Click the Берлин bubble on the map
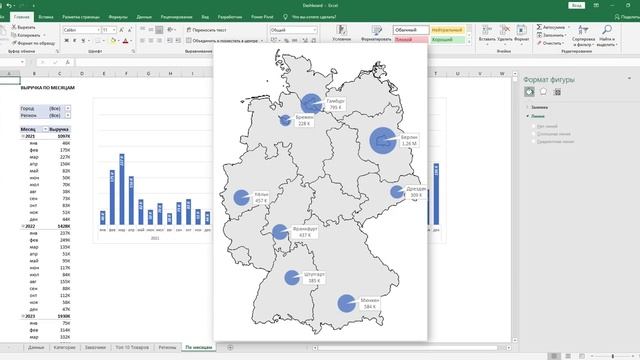The height and width of the screenshot is (360, 640). click(x=383, y=140)
